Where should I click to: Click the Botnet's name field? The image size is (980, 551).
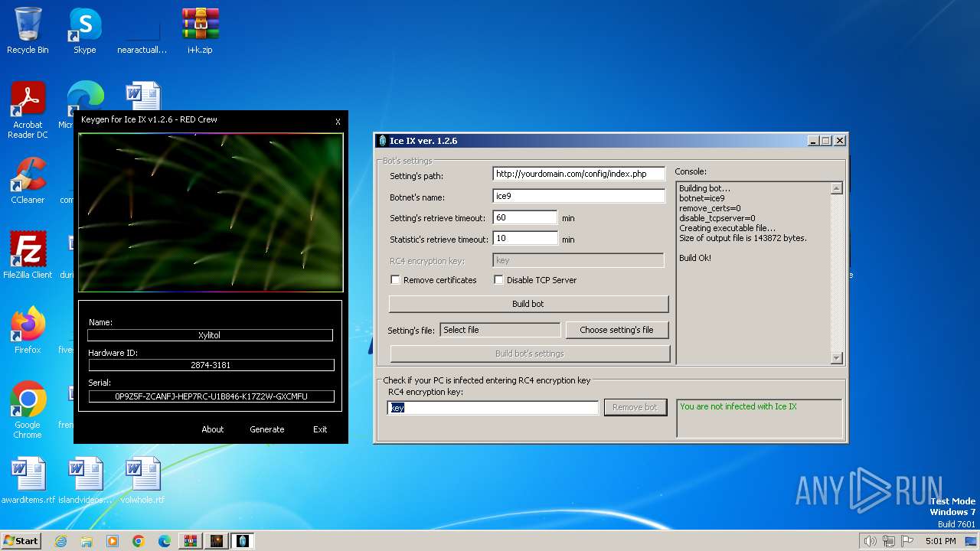point(579,197)
